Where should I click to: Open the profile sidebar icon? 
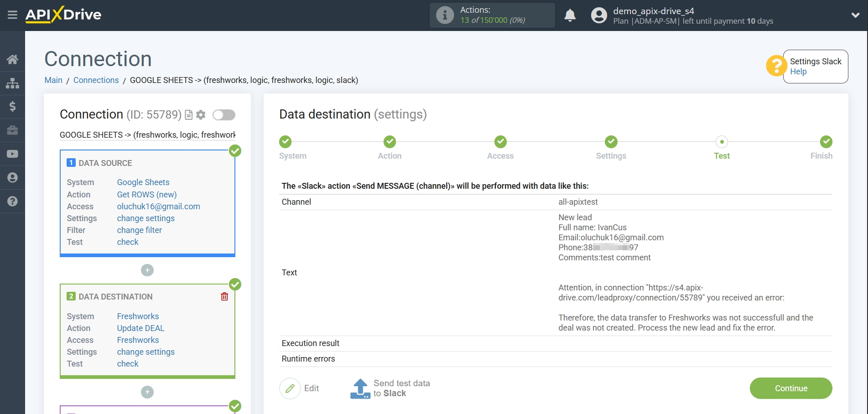coord(12,177)
